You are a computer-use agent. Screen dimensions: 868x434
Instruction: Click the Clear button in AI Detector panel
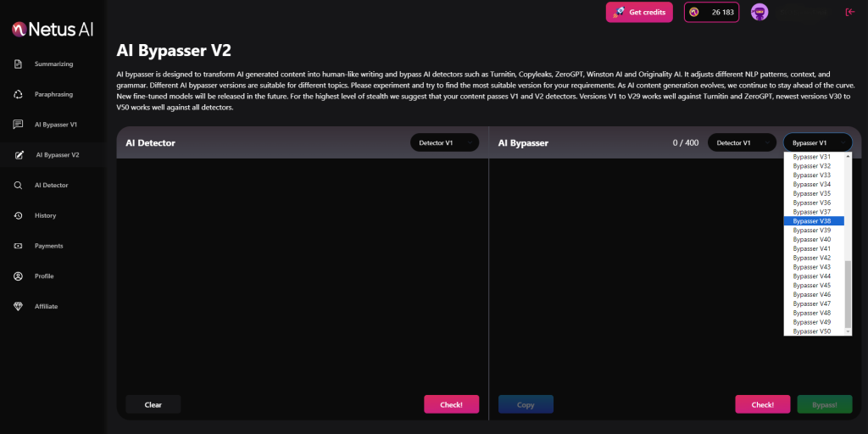pyautogui.click(x=153, y=405)
